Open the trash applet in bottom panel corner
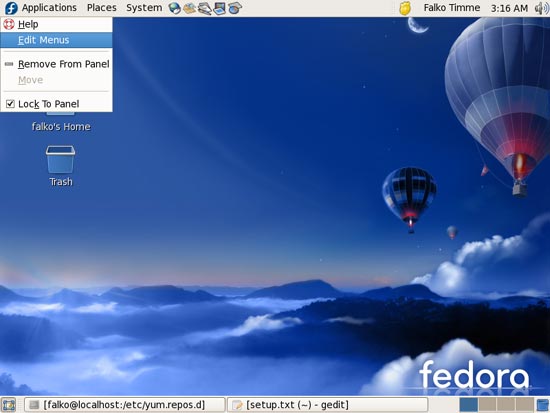 click(543, 405)
